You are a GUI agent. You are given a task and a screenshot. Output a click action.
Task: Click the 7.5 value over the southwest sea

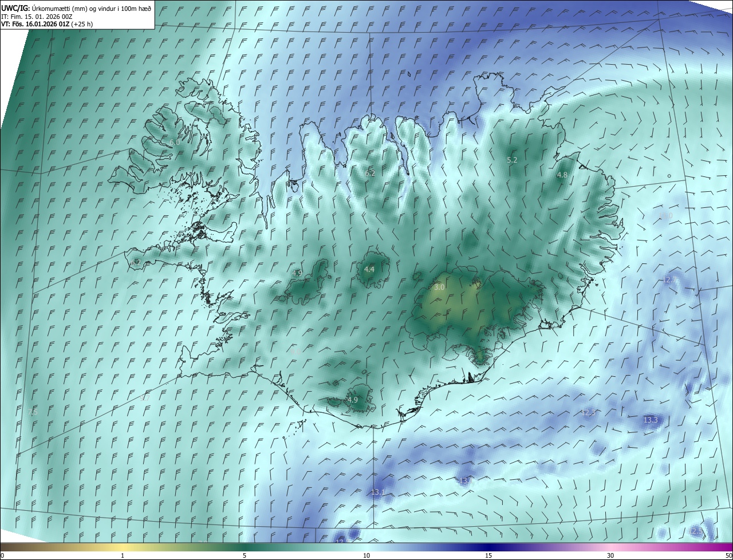coord(33,412)
